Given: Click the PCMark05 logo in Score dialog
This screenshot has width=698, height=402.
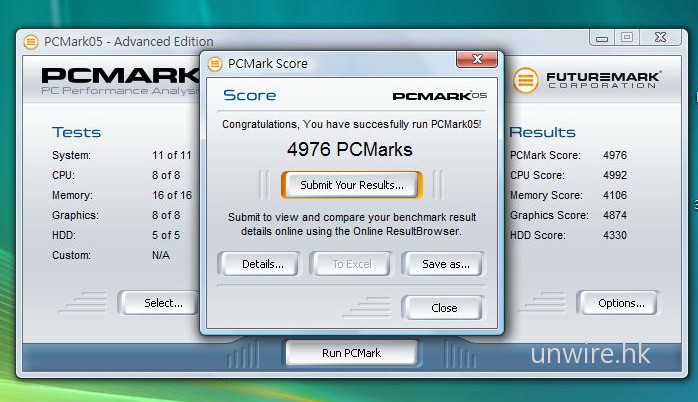Looking at the screenshot, I should click(439, 96).
